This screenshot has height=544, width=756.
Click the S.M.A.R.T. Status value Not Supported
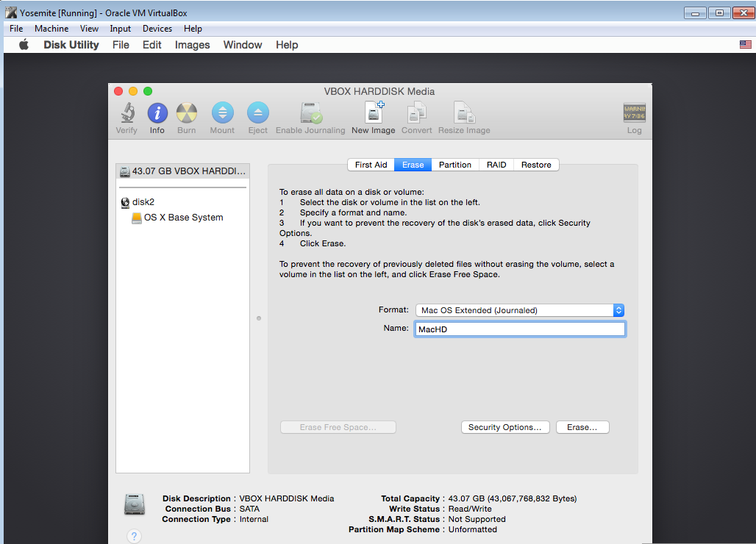pos(477,520)
